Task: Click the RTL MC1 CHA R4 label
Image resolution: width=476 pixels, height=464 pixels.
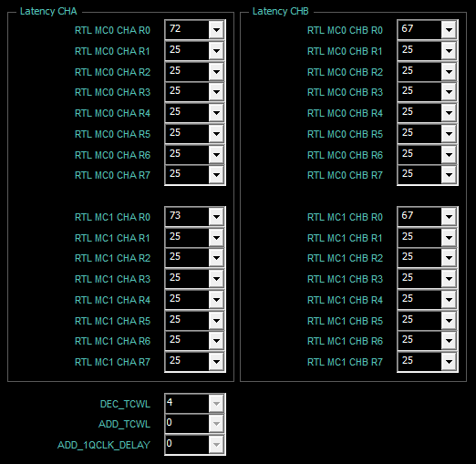Action: point(112,300)
